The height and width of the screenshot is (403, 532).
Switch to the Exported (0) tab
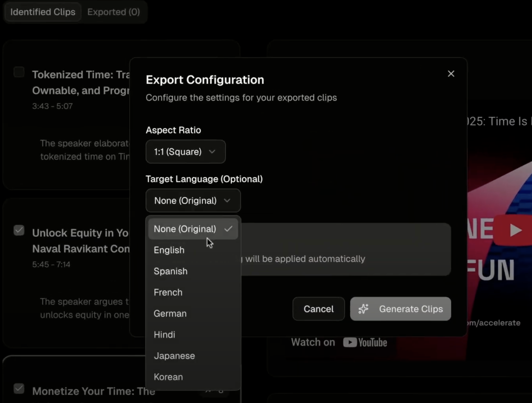(x=113, y=12)
